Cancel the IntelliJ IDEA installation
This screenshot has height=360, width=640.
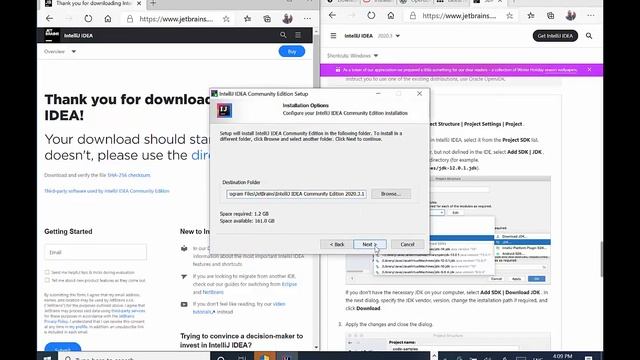click(x=407, y=244)
